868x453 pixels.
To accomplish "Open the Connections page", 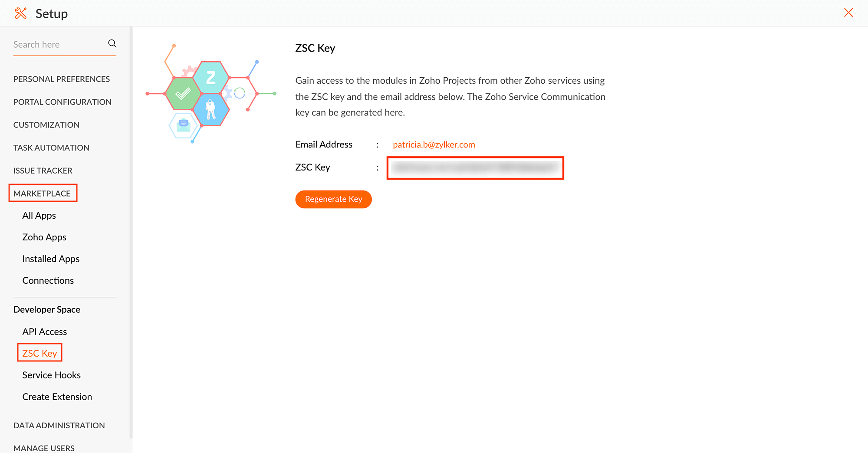I will pyautogui.click(x=48, y=281).
